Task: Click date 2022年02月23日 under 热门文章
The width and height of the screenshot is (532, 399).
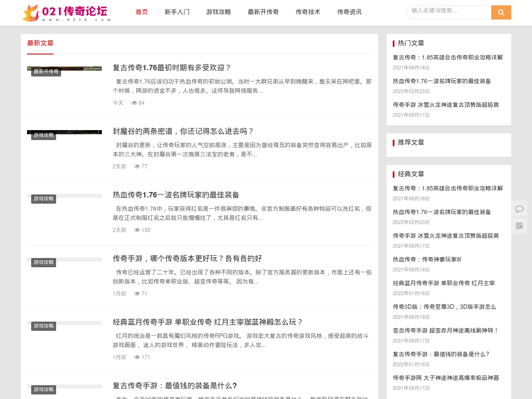Action: click(411, 91)
